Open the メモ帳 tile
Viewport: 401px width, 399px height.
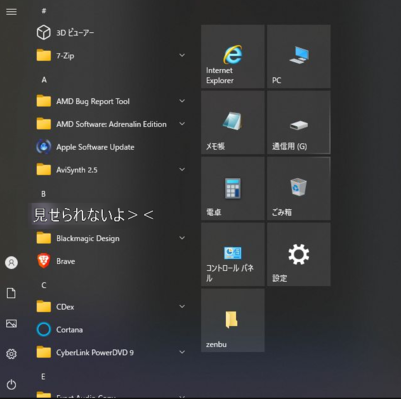[x=233, y=122]
